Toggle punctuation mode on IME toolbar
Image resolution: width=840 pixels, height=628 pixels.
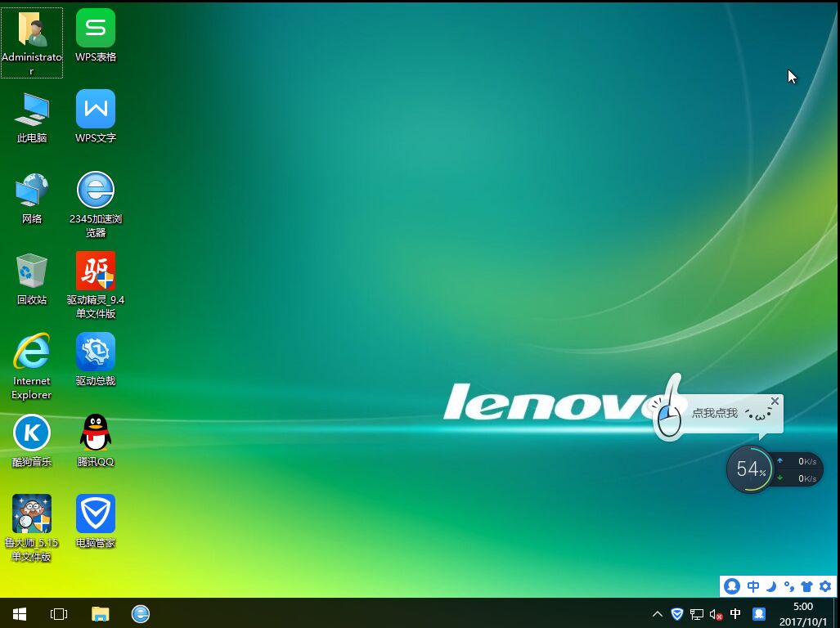pyautogui.click(x=788, y=586)
